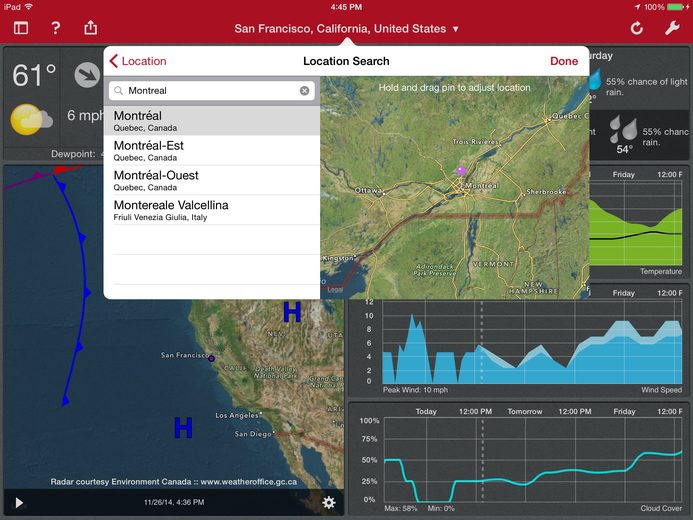
Task: Tap the 61° current temperature
Action: [x=34, y=75]
